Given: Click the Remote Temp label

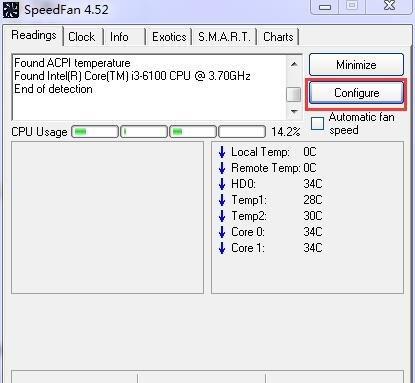Looking at the screenshot, I should point(266,168).
